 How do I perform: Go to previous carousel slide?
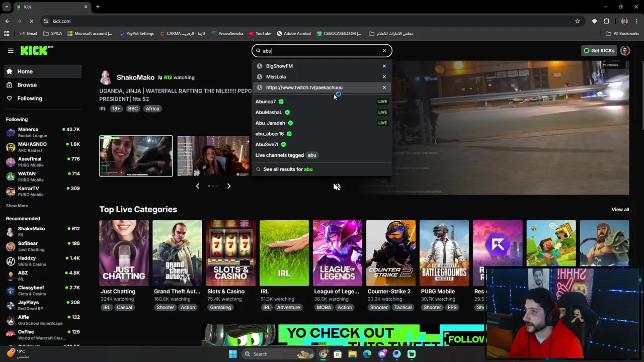coord(197,186)
